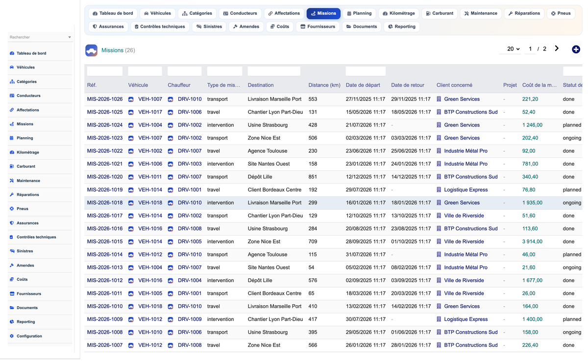Open mission MIS-2026-1018 link
Viewport: 588px width, 364px height.
(105, 203)
